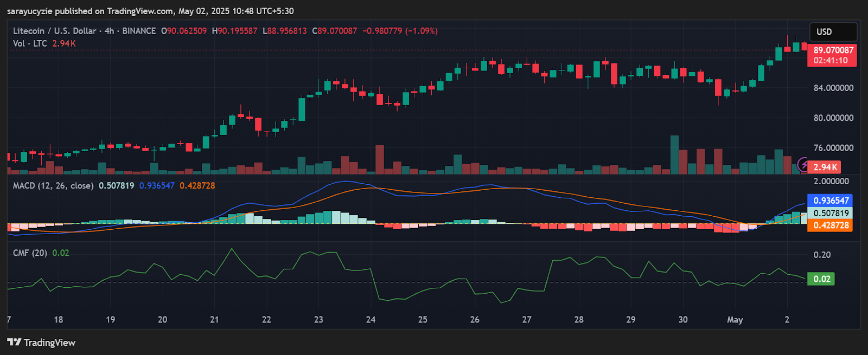
Task: Click the 0.507819 histogram axis label
Action: point(830,213)
